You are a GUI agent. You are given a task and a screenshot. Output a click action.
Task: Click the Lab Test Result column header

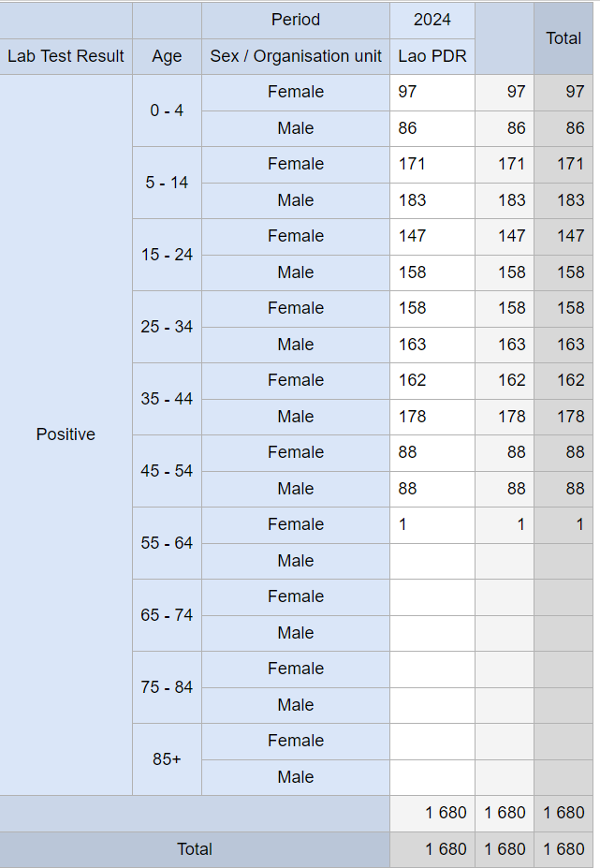(66, 56)
